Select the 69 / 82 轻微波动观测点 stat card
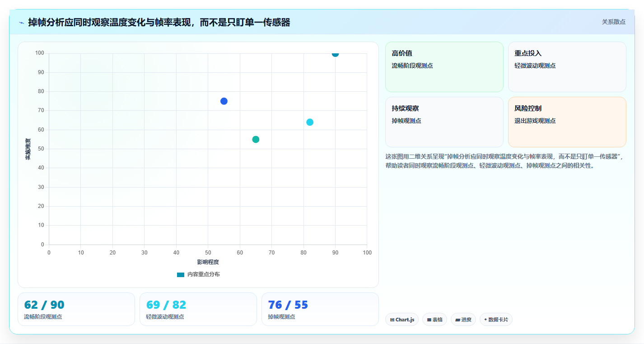The image size is (644, 344). (x=198, y=309)
